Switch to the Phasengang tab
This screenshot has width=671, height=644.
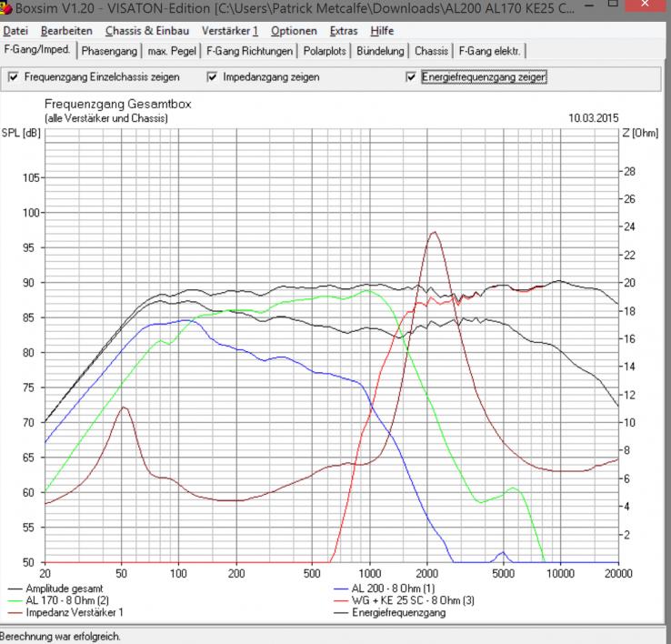click(x=109, y=51)
